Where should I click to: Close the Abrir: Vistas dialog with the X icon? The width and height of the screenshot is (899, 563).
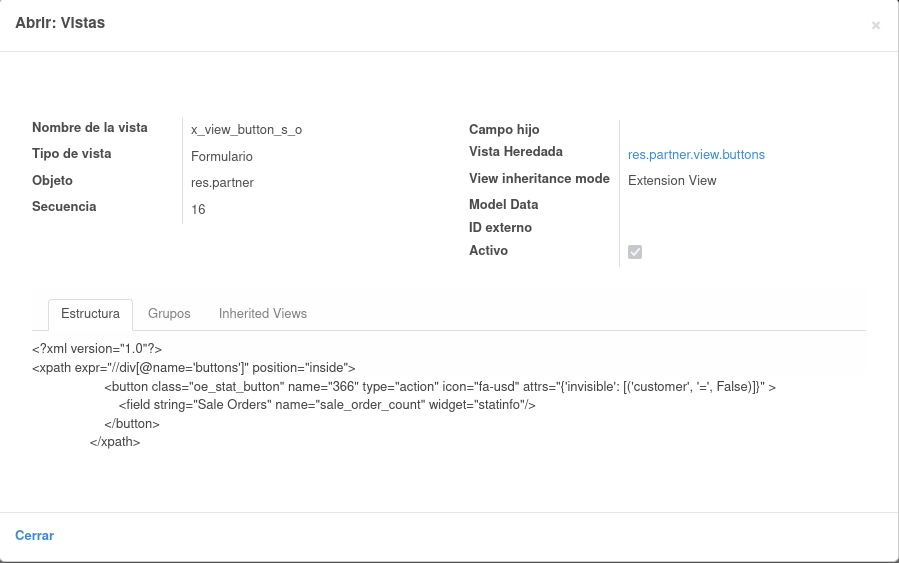875,26
